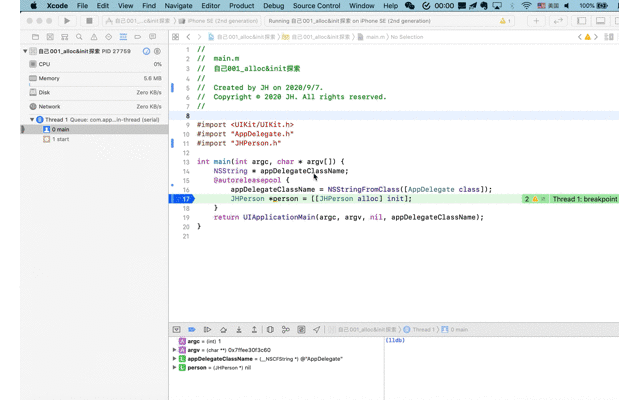640x400 pixels.
Task: Stop the running app with Stop button
Action: point(89,21)
